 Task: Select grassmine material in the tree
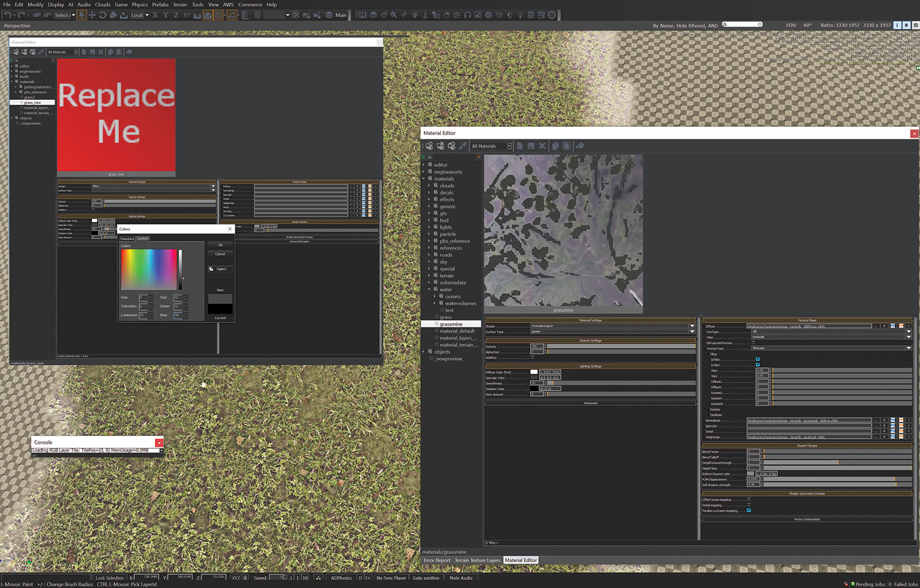pyautogui.click(x=451, y=324)
